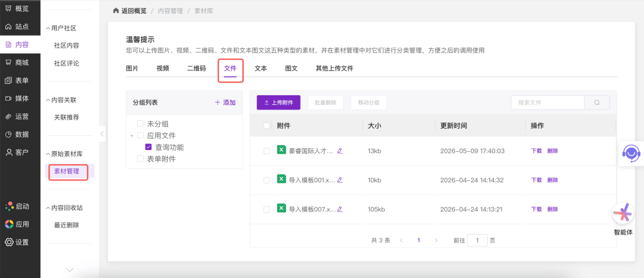Collapse the secondary sidebar with the arrow handle
The width and height of the screenshot is (644, 278).
pyautogui.click(x=103, y=134)
